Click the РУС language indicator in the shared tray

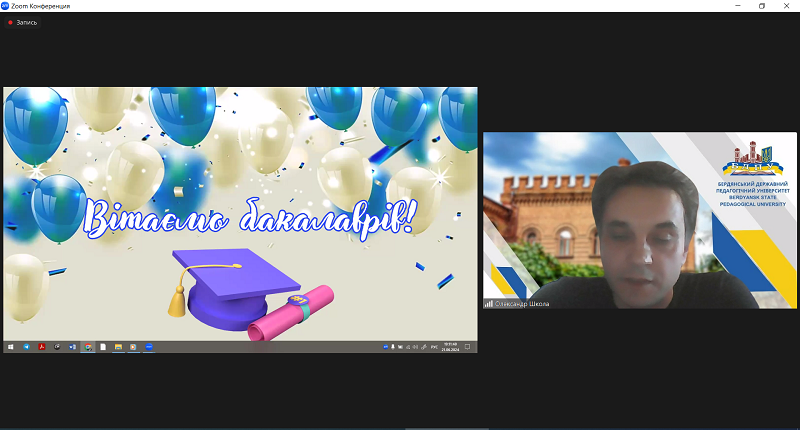(434, 347)
